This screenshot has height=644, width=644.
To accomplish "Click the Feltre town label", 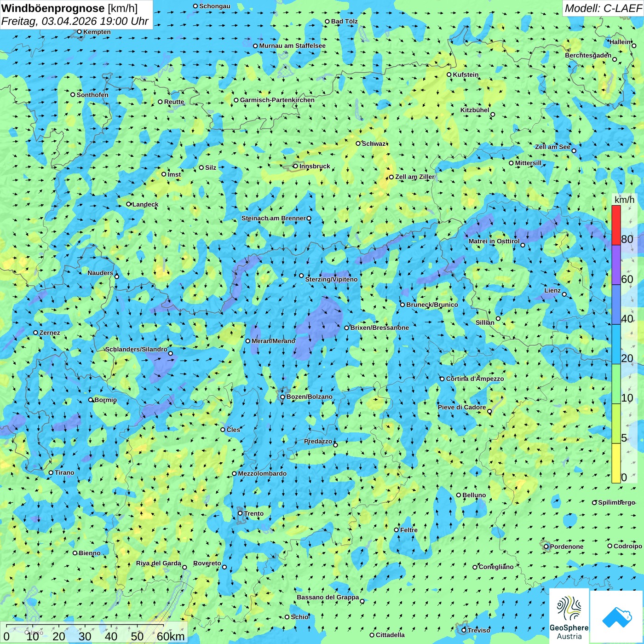I will click(409, 530).
